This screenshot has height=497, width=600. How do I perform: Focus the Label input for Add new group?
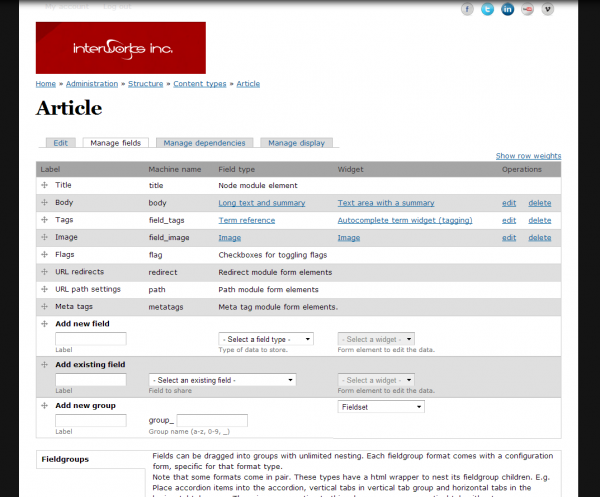click(x=91, y=420)
